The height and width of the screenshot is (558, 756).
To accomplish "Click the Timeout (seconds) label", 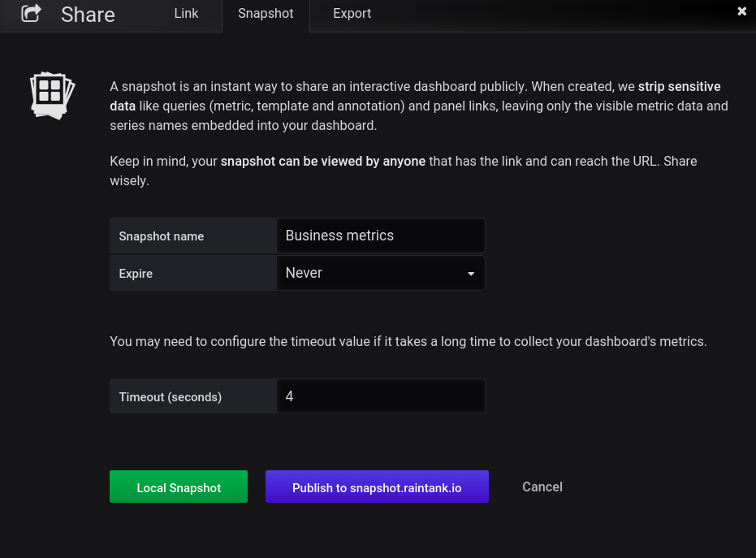I will click(x=171, y=397).
